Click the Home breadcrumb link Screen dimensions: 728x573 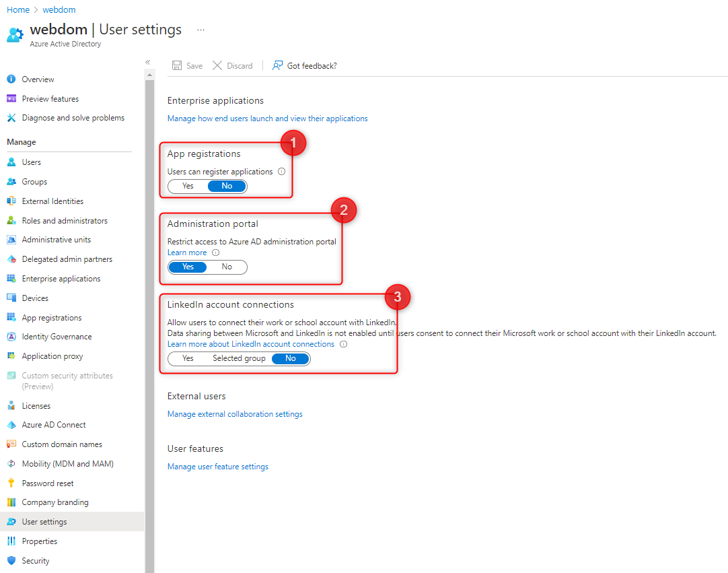pyautogui.click(x=18, y=9)
